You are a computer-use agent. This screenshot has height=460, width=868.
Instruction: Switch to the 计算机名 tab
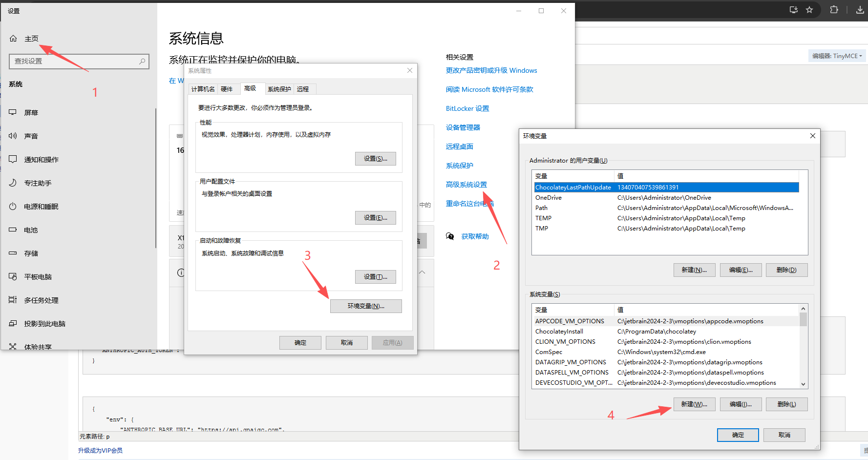(x=203, y=89)
